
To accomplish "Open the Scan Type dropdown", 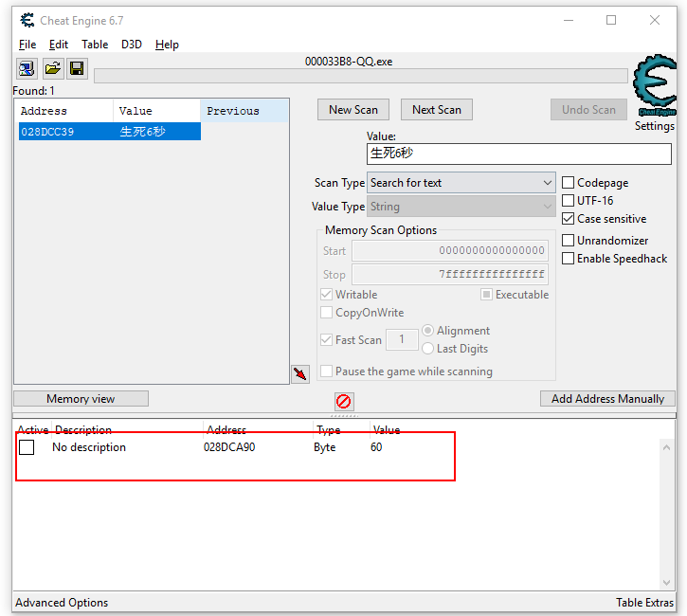I will pos(461,183).
